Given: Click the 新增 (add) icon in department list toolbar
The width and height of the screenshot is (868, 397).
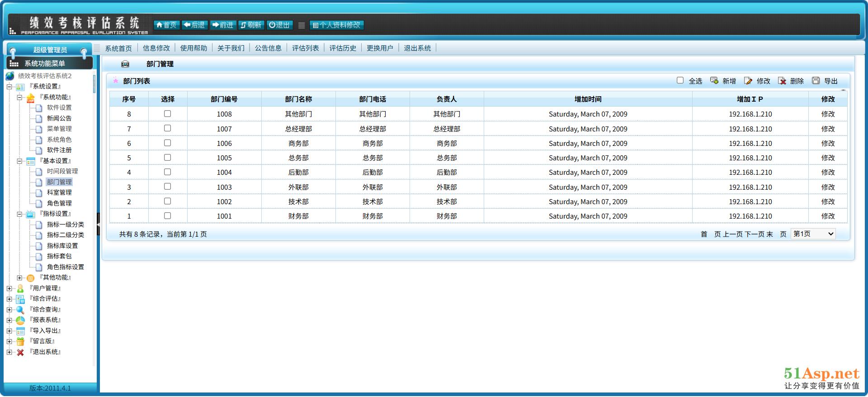Looking at the screenshot, I should [714, 81].
